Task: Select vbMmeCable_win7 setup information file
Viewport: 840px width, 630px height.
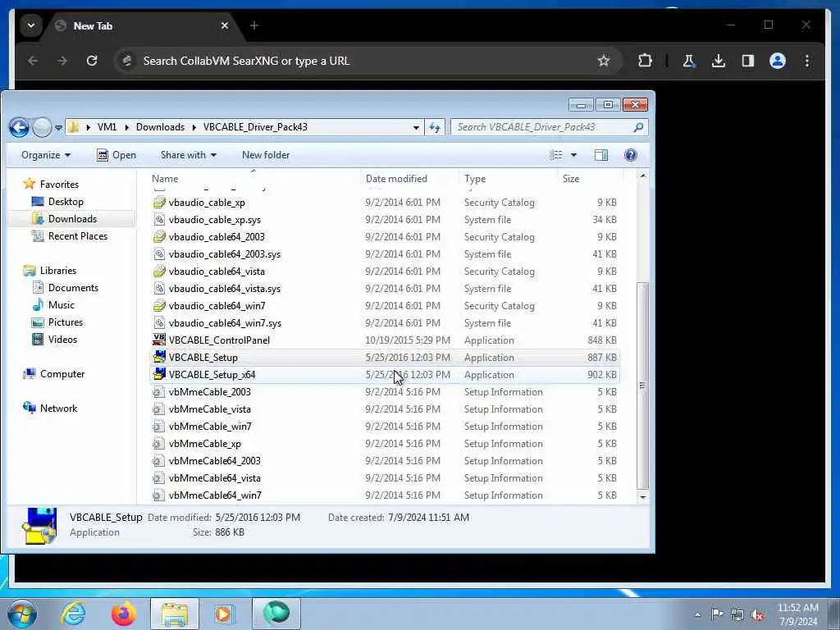Action: [x=385, y=427]
